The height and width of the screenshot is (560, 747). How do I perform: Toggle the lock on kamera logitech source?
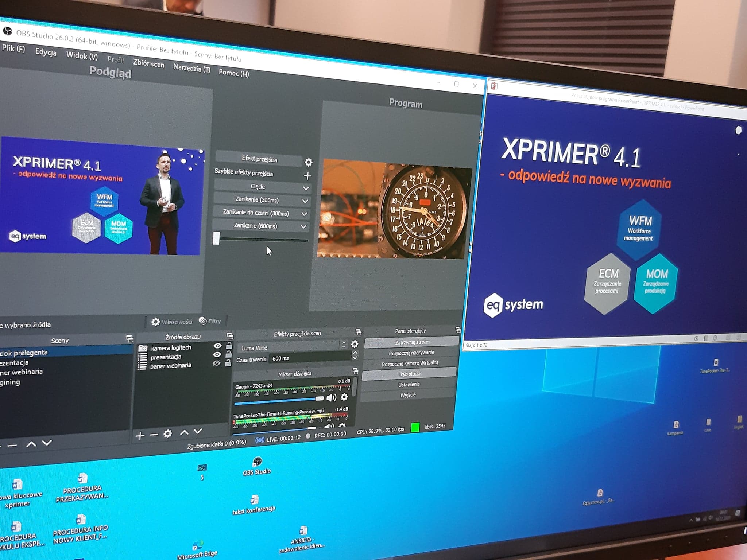click(229, 345)
